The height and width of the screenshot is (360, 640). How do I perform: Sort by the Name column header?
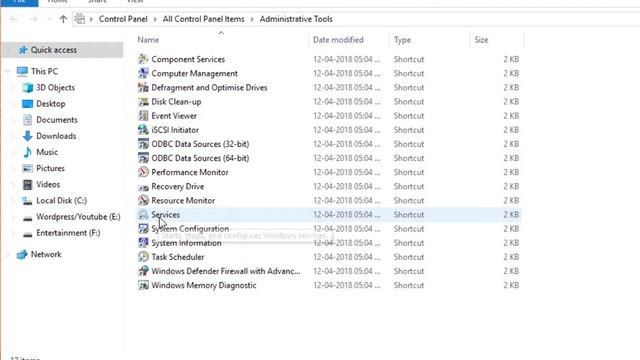click(x=148, y=40)
